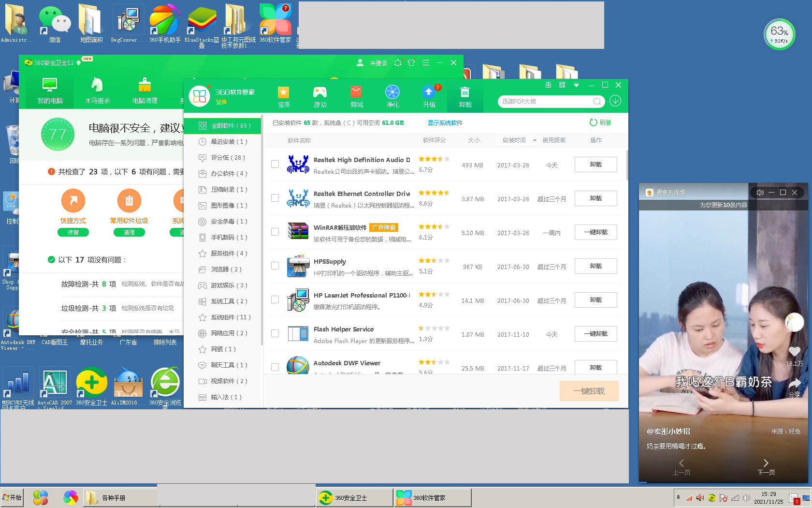Sort list by 安装时间 column header
Viewport: 812px width, 508px height.
514,140
